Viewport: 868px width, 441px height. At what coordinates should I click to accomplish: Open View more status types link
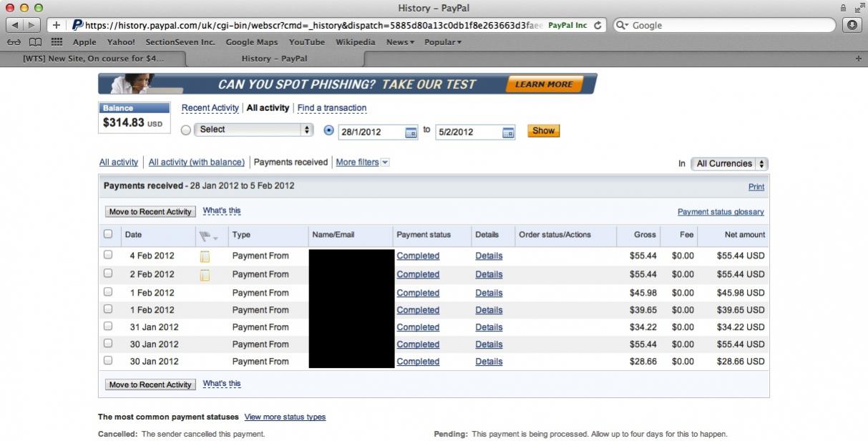point(285,417)
